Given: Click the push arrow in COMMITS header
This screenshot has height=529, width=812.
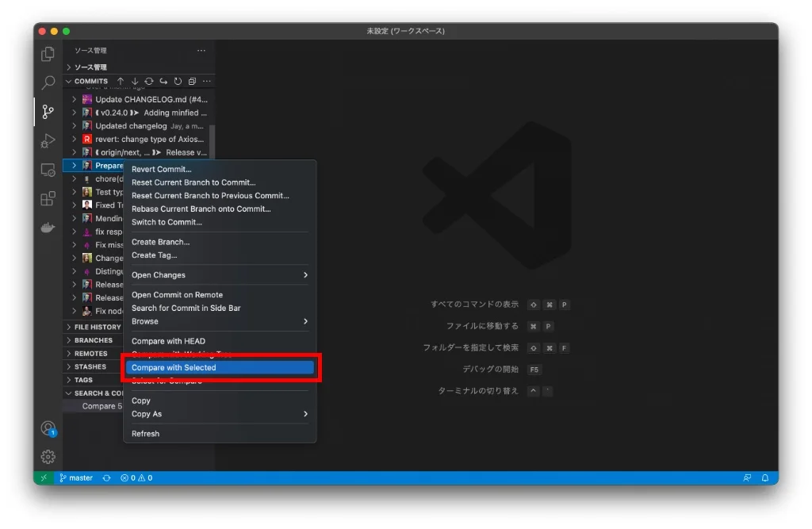Looking at the screenshot, I should [x=121, y=81].
